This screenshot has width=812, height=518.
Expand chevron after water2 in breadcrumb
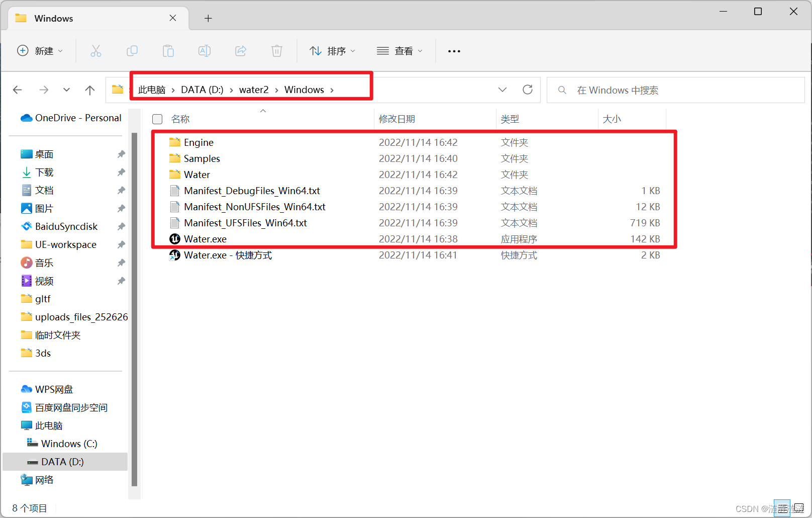(276, 90)
